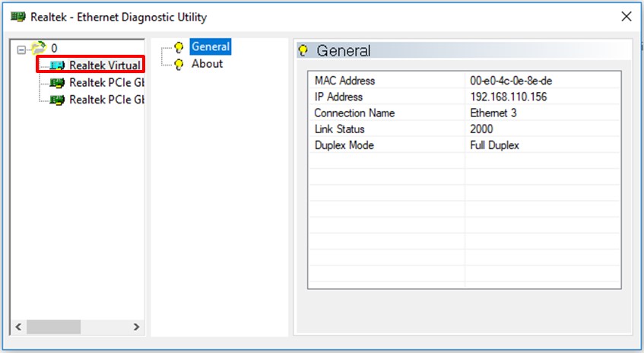Click the lightbulb icon in General header

(x=303, y=50)
